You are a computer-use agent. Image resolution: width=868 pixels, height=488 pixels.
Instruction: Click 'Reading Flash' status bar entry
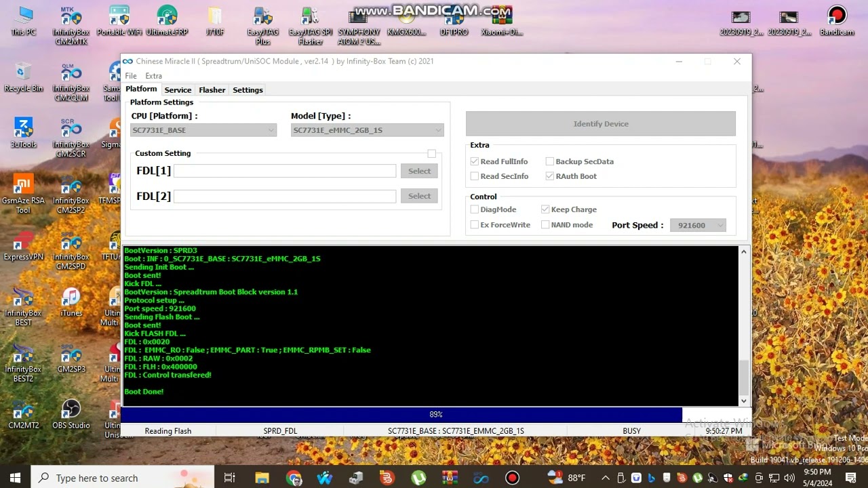[x=168, y=431]
